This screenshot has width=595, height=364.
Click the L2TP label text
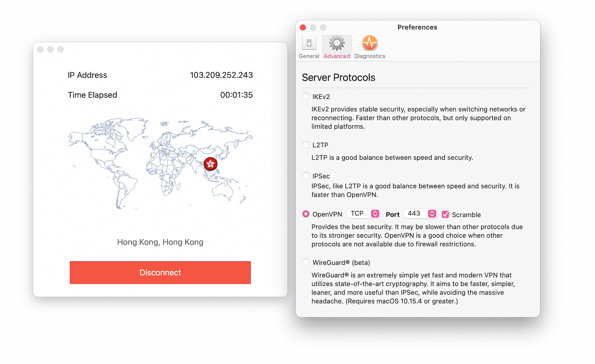point(320,145)
